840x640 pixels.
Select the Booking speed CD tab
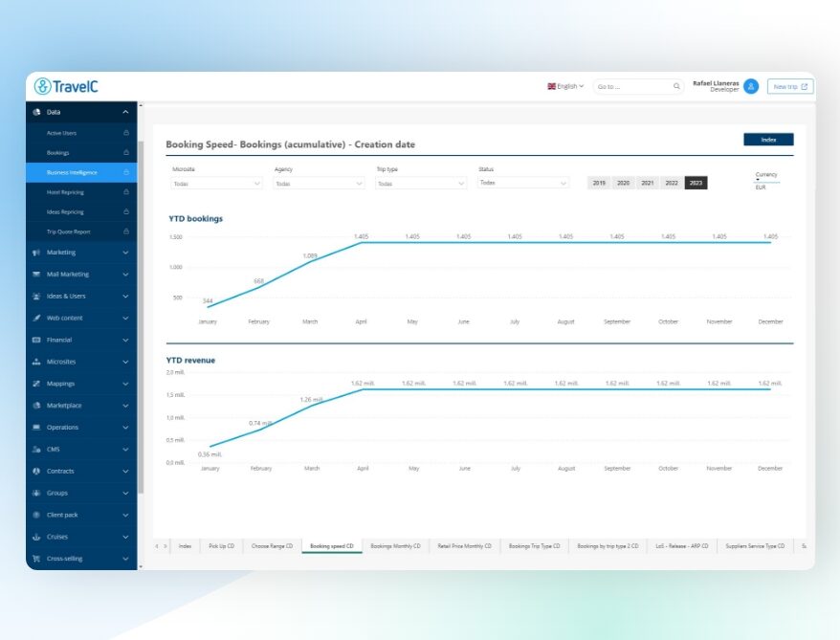tap(332, 546)
